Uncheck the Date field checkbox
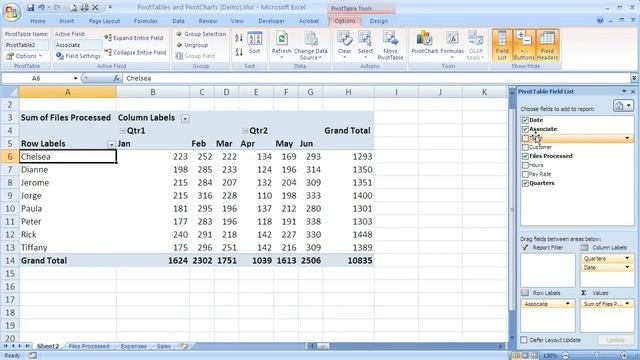 pyautogui.click(x=525, y=120)
